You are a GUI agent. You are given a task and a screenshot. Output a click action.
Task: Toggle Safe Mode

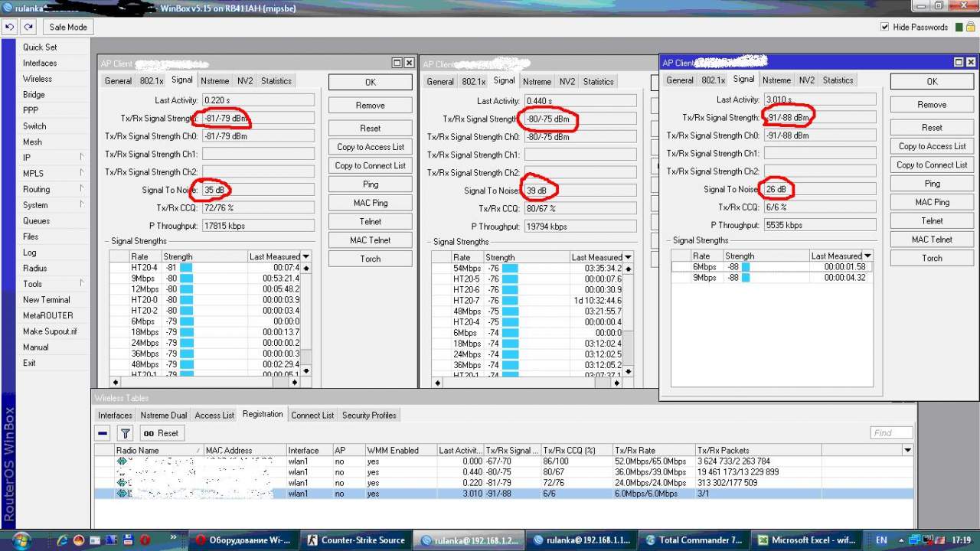(x=68, y=27)
